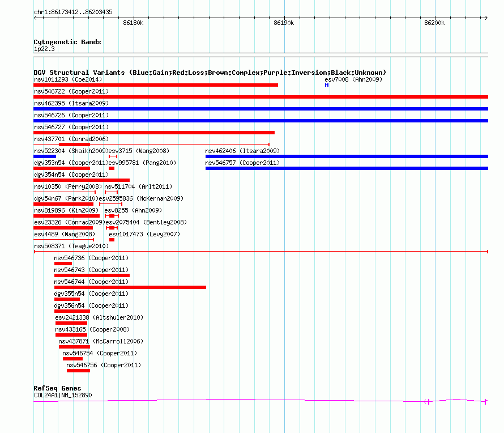Click the blue bar under nsv546757 (Cooper2011)
The height and width of the screenshot is (433, 504).
pyautogui.click(x=347, y=168)
